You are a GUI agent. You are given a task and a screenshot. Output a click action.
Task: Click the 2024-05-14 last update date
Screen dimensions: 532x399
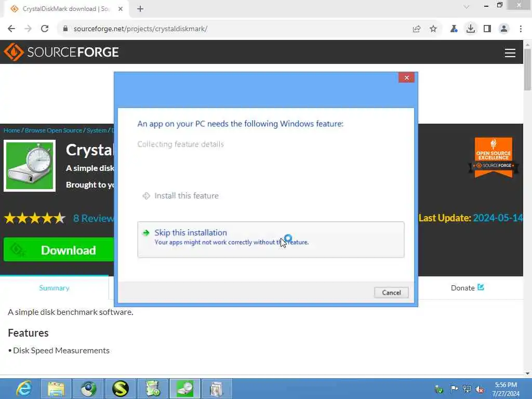(498, 218)
